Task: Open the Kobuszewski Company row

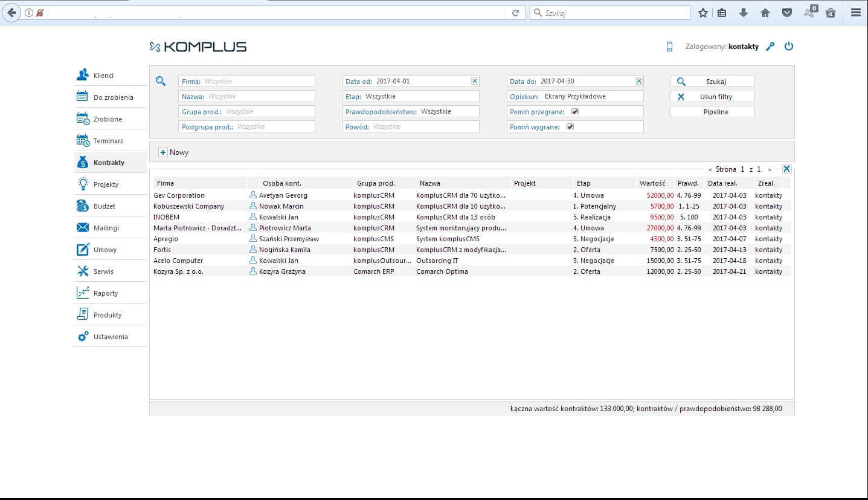Action: 472,206
